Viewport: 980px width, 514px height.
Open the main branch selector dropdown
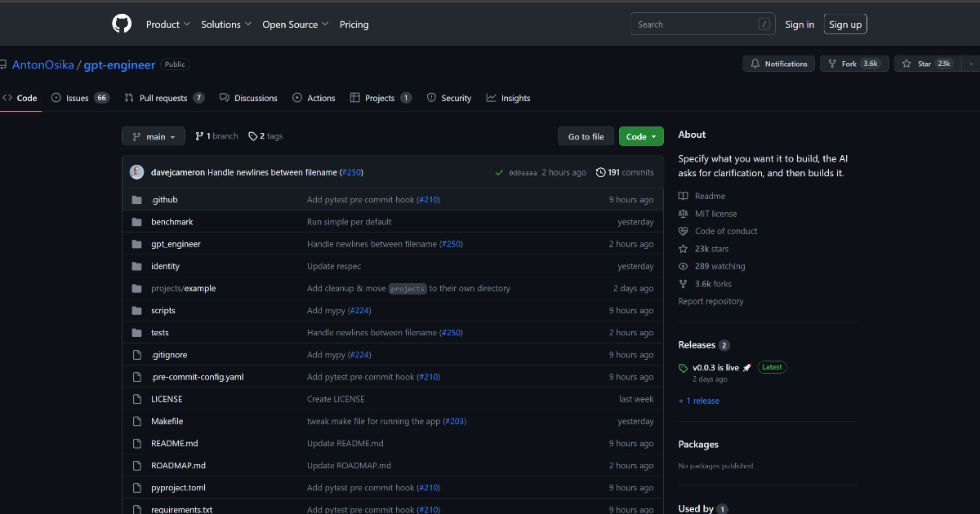(x=153, y=136)
